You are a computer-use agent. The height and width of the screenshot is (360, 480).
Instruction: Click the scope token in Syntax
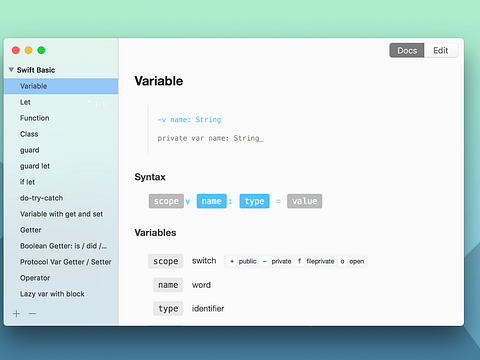166,201
